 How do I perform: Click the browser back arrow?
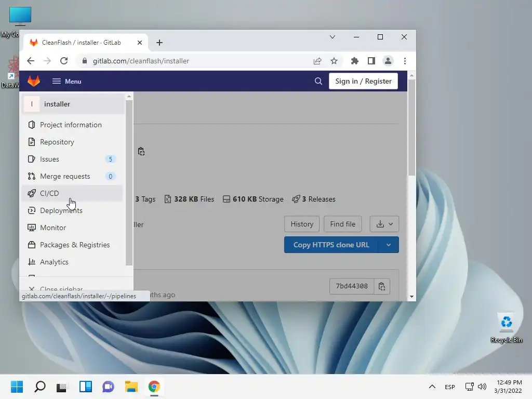click(x=31, y=61)
